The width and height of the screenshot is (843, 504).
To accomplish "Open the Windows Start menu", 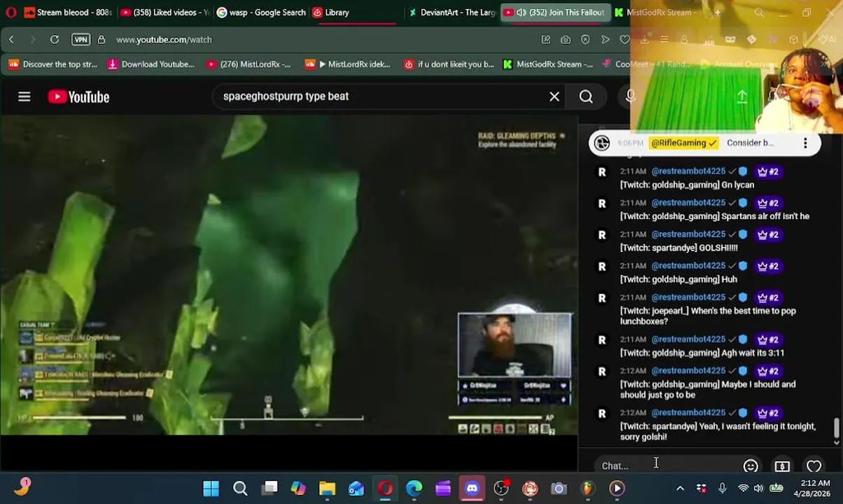I will pyautogui.click(x=211, y=489).
